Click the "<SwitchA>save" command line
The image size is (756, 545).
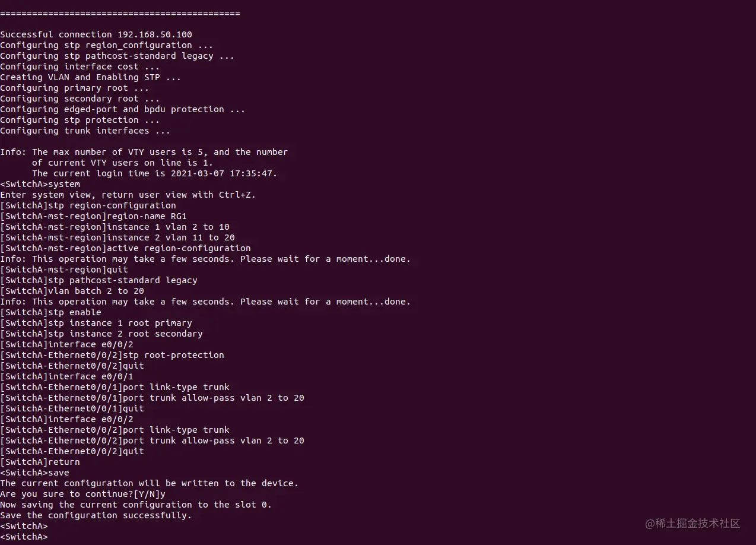(x=34, y=473)
